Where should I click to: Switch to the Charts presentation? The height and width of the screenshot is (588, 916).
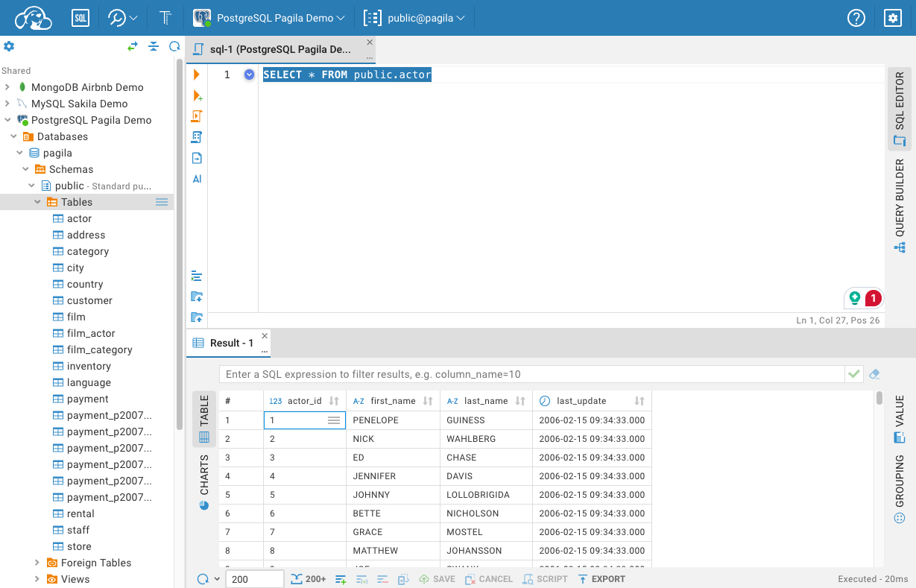[x=204, y=481]
